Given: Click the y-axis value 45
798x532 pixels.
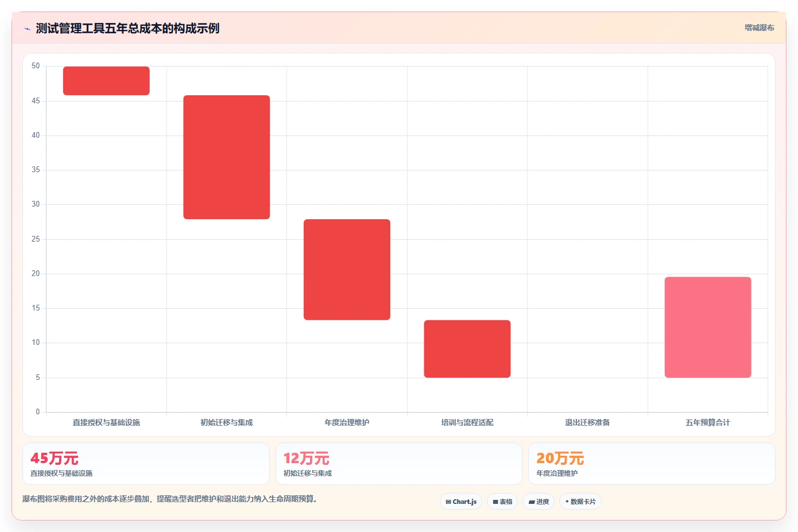Looking at the screenshot, I should point(36,101).
